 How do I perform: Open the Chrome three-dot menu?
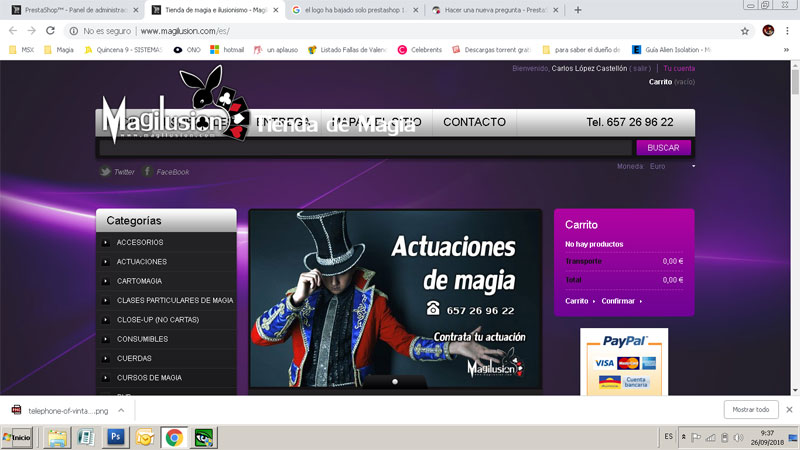point(787,31)
